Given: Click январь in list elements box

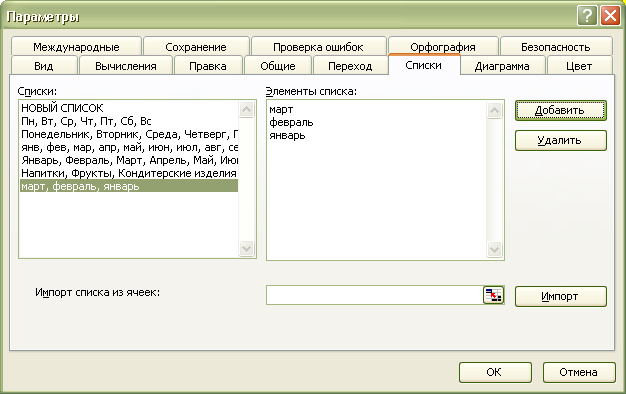Looking at the screenshot, I should point(287,135).
